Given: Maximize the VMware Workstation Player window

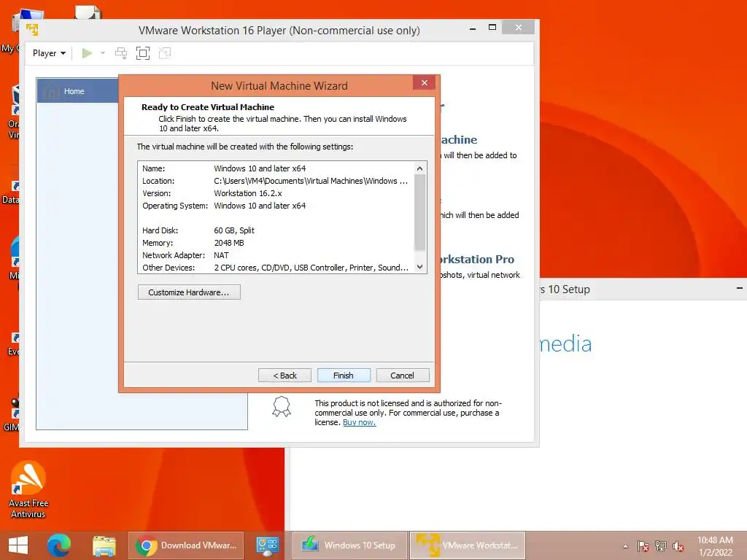Looking at the screenshot, I should click(492, 28).
